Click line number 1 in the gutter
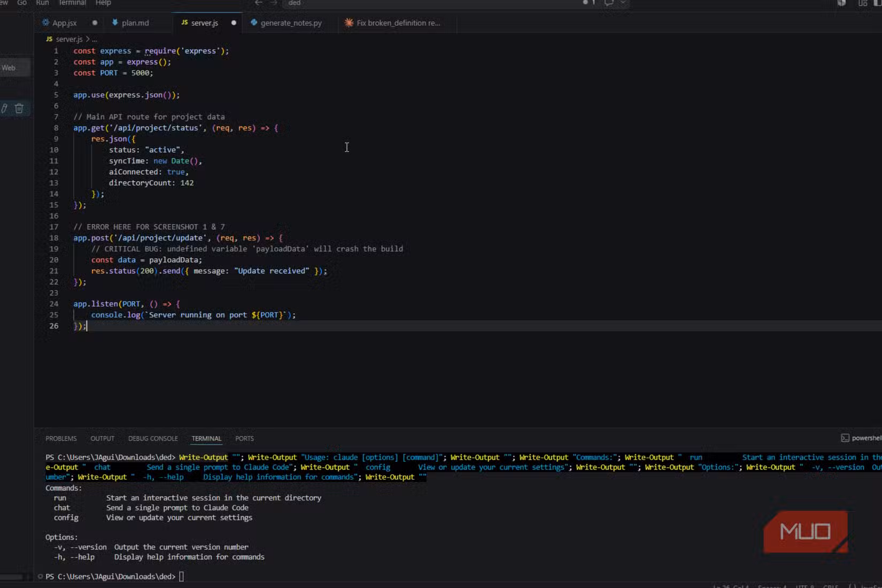Image resolution: width=882 pixels, height=588 pixels. click(x=56, y=51)
